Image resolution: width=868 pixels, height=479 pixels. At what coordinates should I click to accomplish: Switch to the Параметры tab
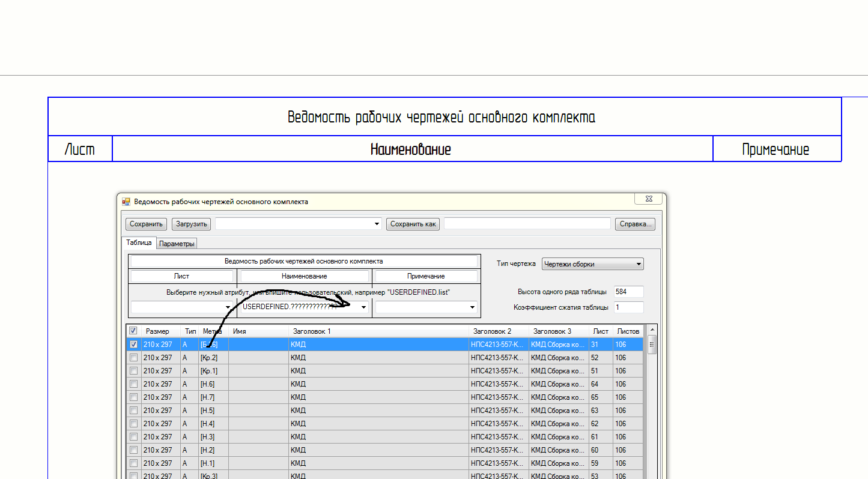tap(177, 244)
